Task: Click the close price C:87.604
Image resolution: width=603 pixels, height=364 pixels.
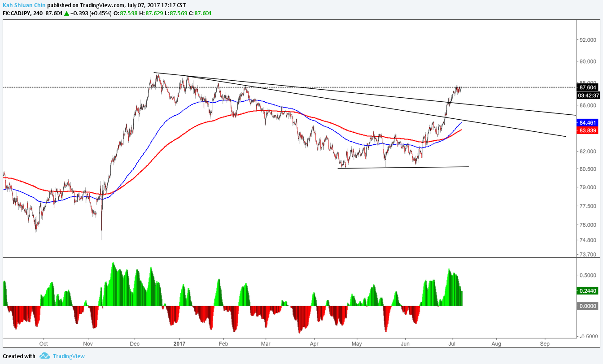Action: (199, 13)
